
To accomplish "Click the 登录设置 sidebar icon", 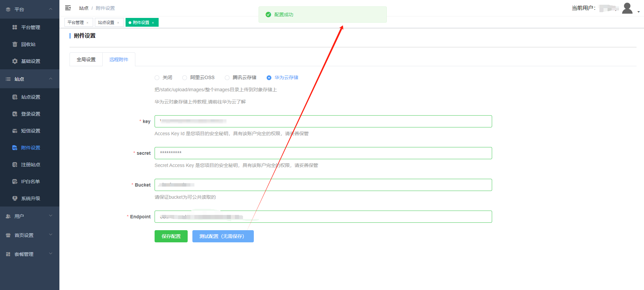I will tap(15, 114).
